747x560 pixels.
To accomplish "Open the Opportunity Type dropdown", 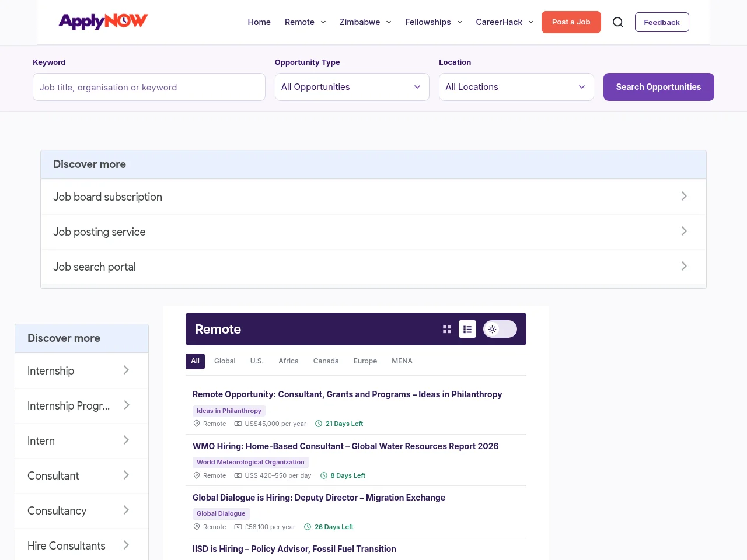I will (352, 87).
